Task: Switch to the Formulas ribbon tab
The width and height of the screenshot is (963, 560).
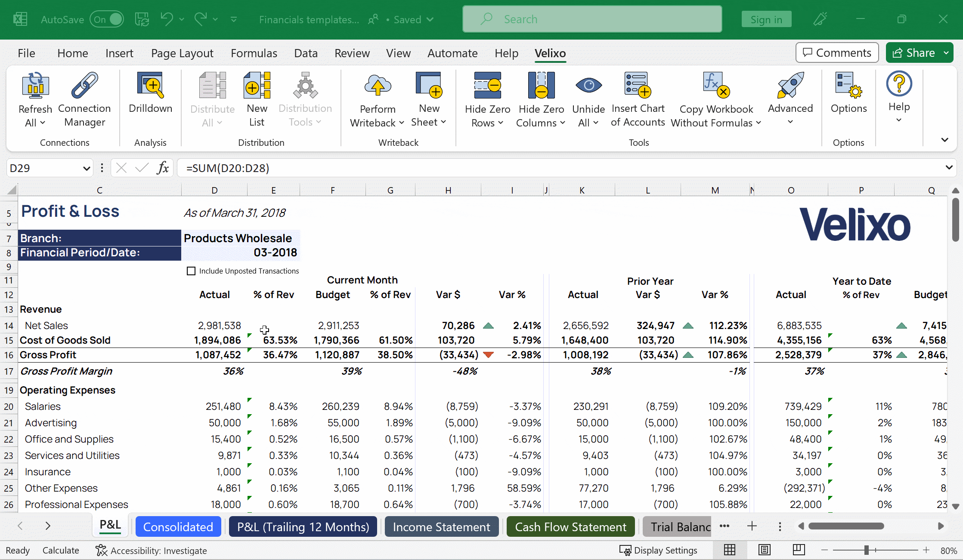Action: tap(254, 53)
